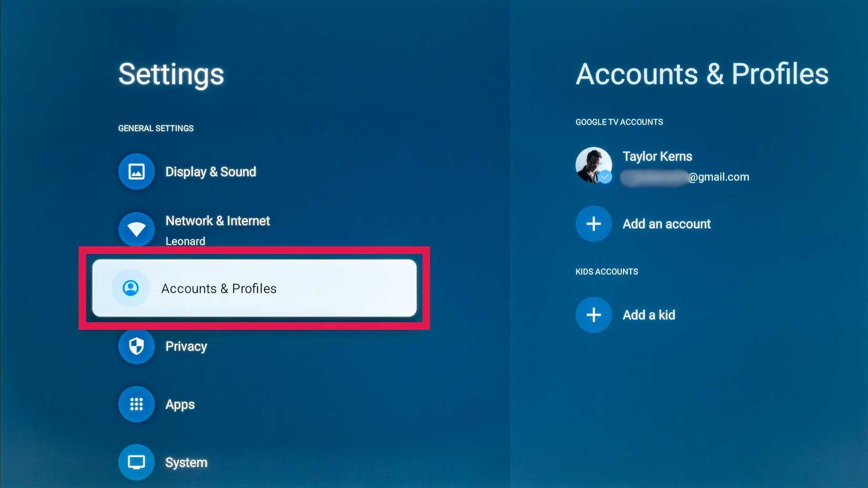Screen dimensions: 868x488
Task: Click the Add an account text
Action: click(x=667, y=224)
